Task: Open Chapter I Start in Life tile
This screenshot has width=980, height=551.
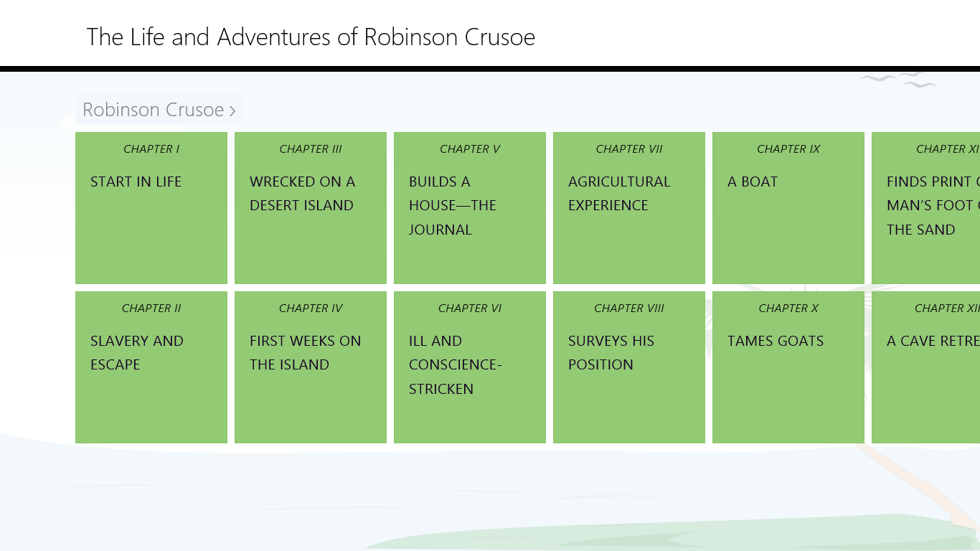Action: tap(151, 208)
